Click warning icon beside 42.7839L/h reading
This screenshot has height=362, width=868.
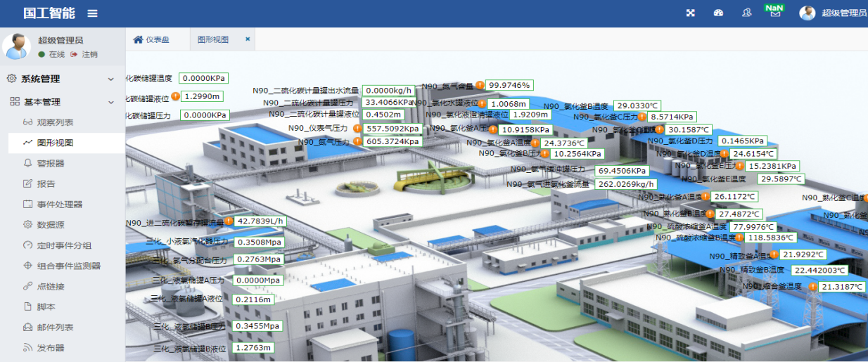(229, 221)
